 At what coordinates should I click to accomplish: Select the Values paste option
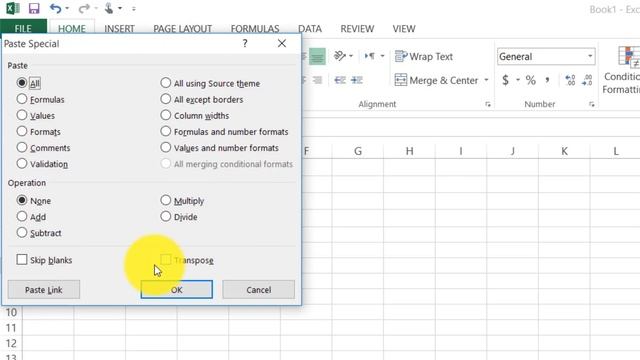(x=22, y=115)
